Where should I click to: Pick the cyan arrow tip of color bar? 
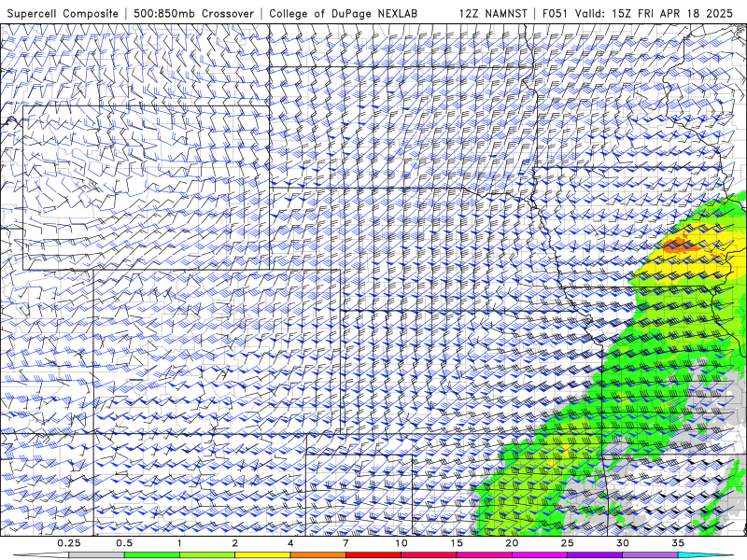pos(706,555)
